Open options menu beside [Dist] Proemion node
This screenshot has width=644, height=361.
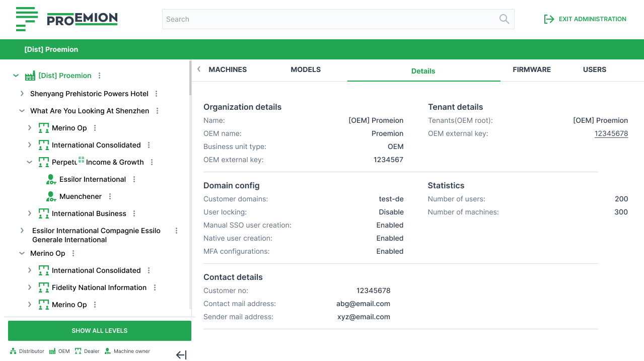point(100,76)
